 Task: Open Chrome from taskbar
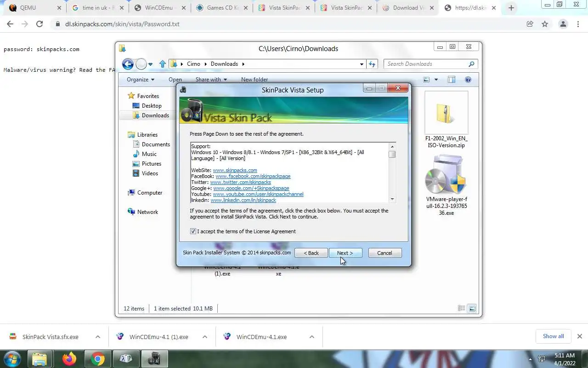click(97, 359)
